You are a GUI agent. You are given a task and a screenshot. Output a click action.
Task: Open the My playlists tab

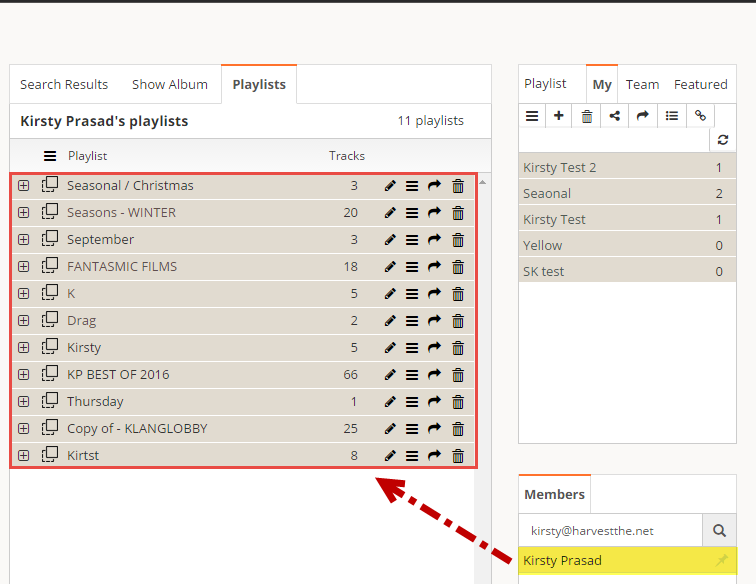click(x=602, y=84)
